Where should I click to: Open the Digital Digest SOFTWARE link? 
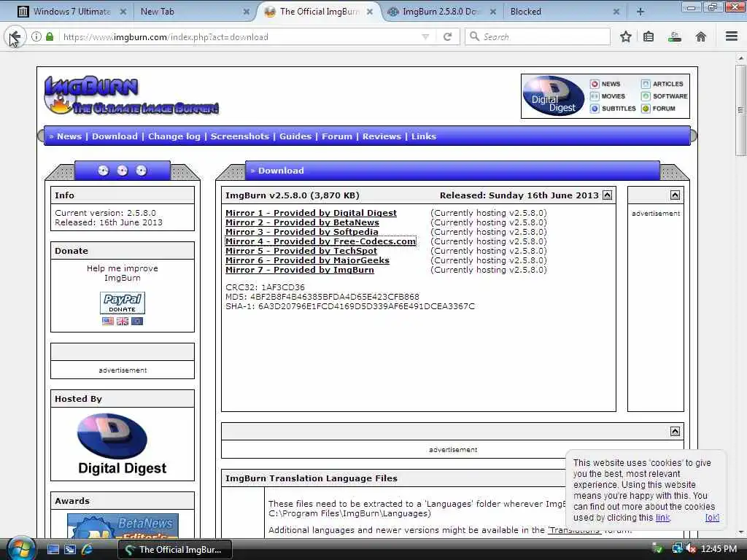(x=664, y=96)
